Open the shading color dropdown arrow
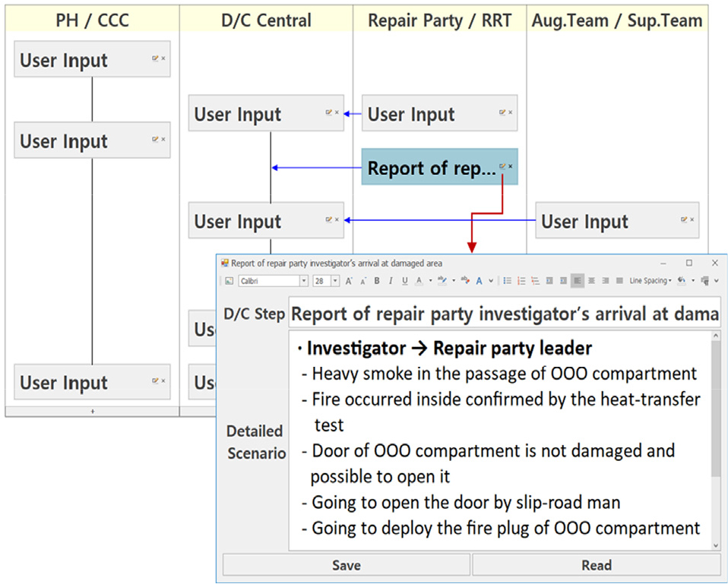 [693, 281]
